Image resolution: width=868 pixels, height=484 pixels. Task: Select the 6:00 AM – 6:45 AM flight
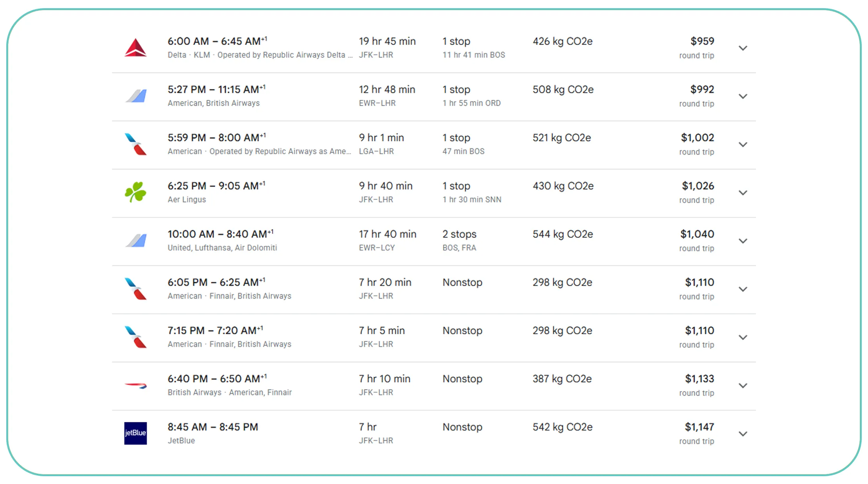(434, 48)
